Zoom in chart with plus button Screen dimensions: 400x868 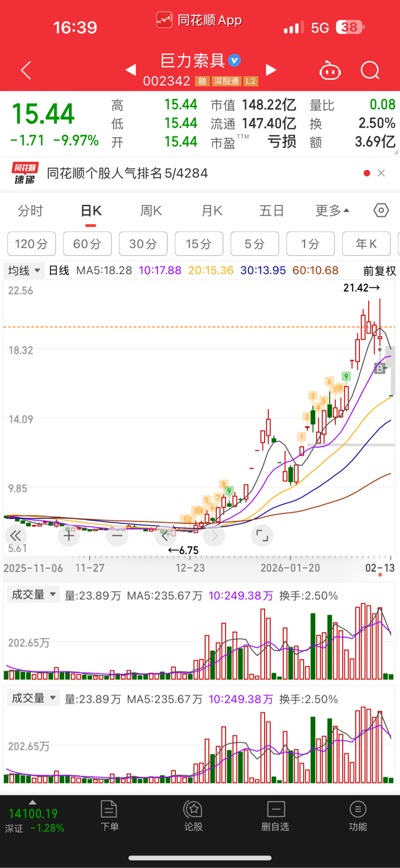click(69, 535)
